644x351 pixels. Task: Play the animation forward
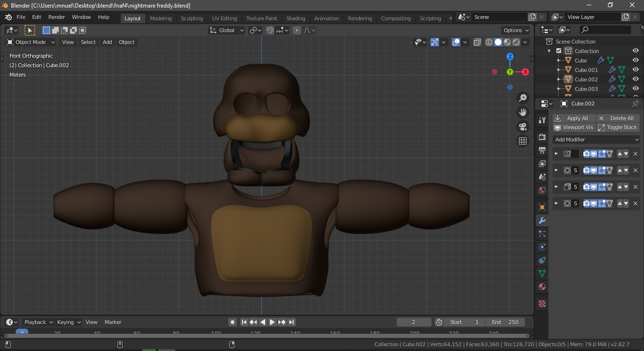pyautogui.click(x=272, y=322)
